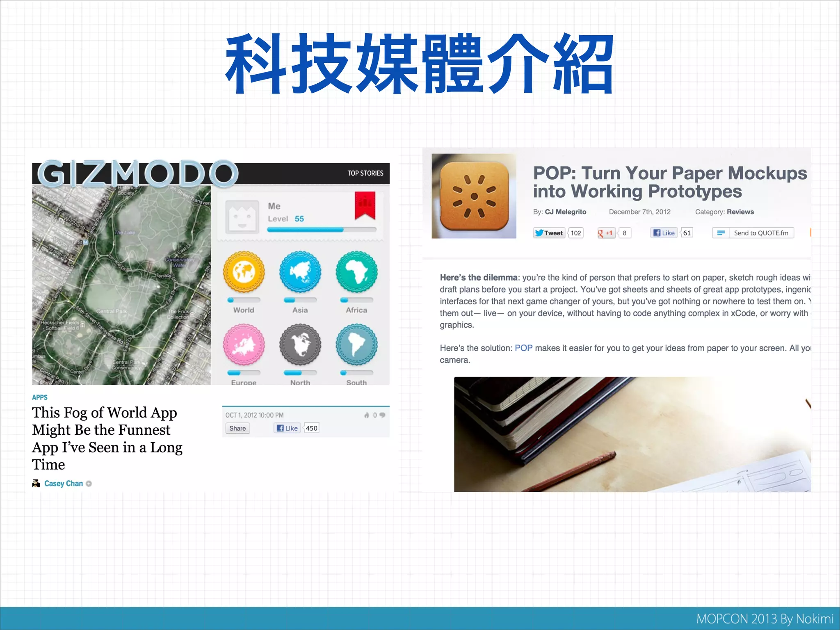Select the Asia badge icon

pyautogui.click(x=300, y=272)
